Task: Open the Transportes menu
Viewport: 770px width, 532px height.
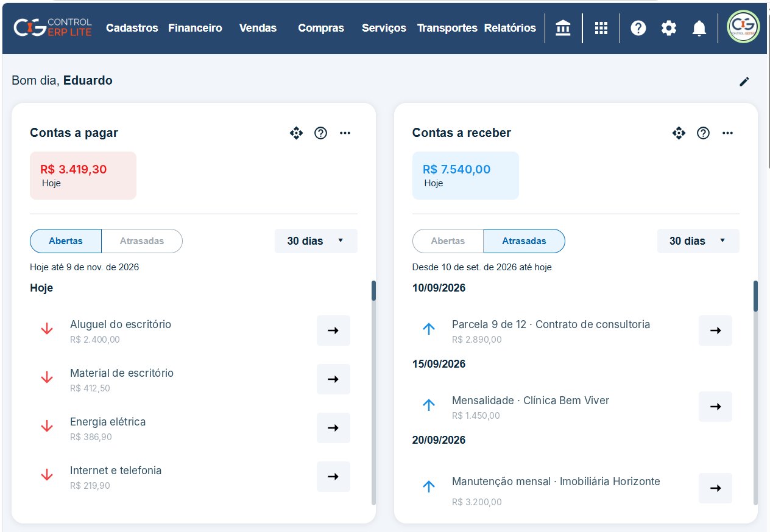Action: click(447, 28)
